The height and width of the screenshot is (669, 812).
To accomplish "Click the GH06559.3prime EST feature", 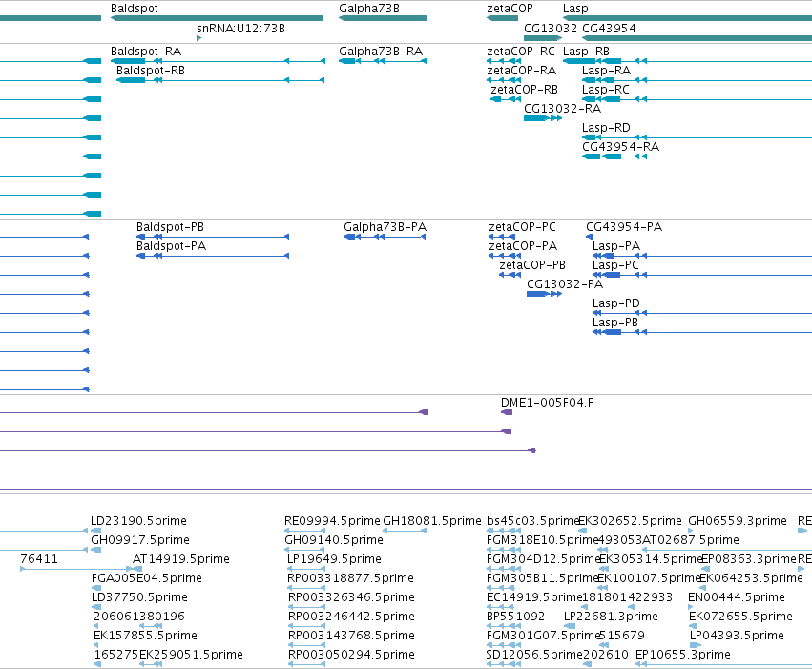I will point(690,531).
